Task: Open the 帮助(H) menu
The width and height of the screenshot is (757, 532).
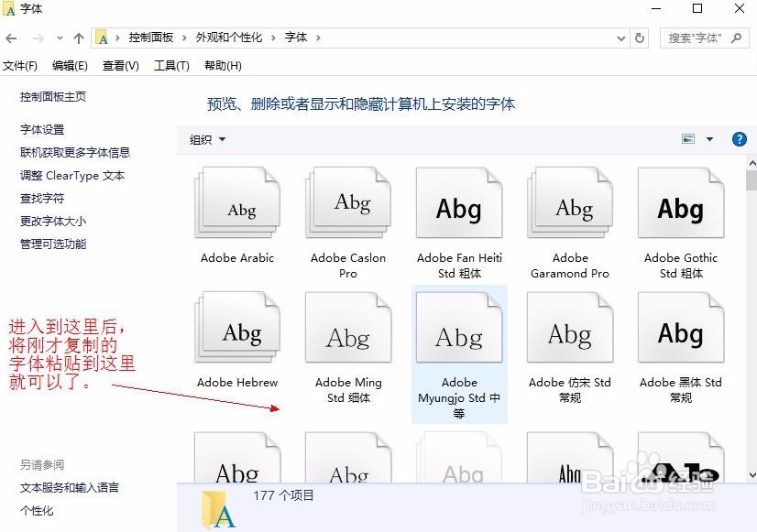Action: 223,66
